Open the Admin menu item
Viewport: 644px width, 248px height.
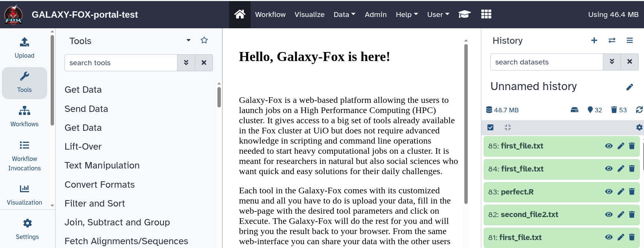[x=376, y=14]
